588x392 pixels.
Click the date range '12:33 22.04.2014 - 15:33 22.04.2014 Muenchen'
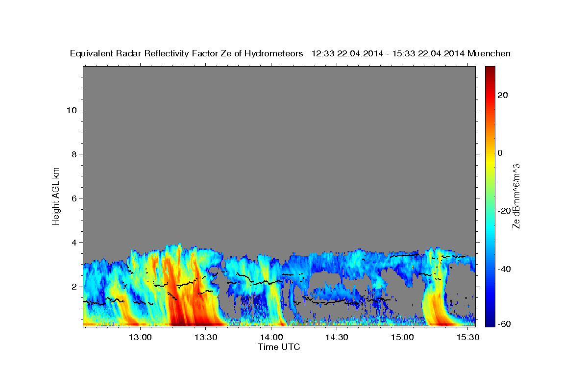click(411, 54)
